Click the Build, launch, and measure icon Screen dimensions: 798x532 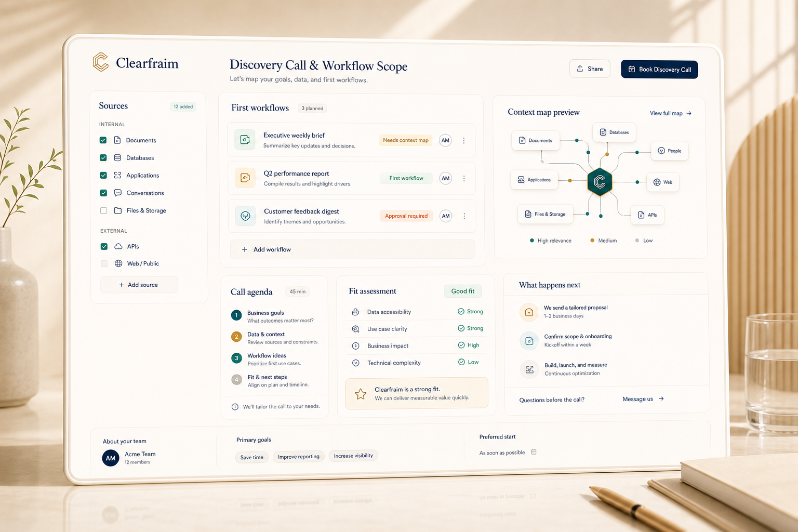coord(529,369)
